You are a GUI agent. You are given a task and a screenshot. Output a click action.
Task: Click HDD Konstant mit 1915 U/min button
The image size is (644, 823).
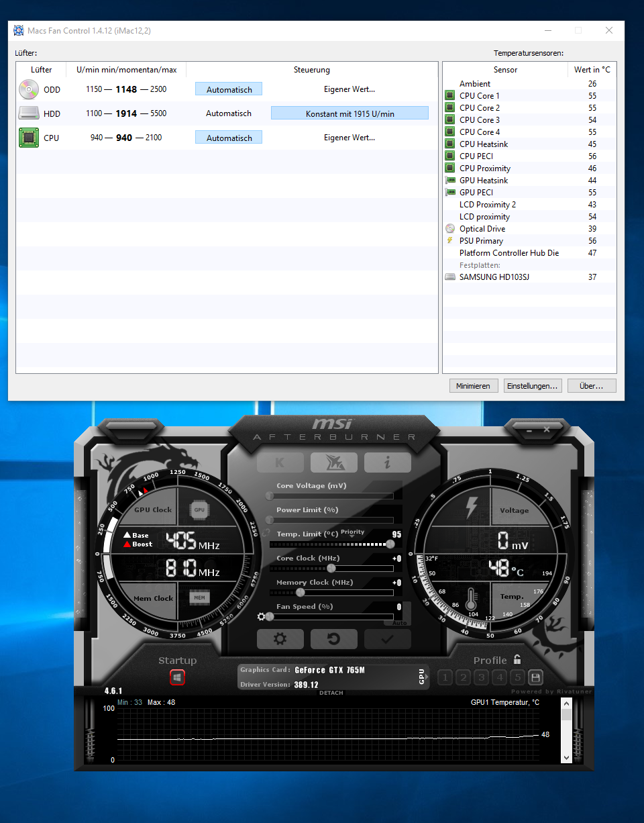tap(350, 113)
